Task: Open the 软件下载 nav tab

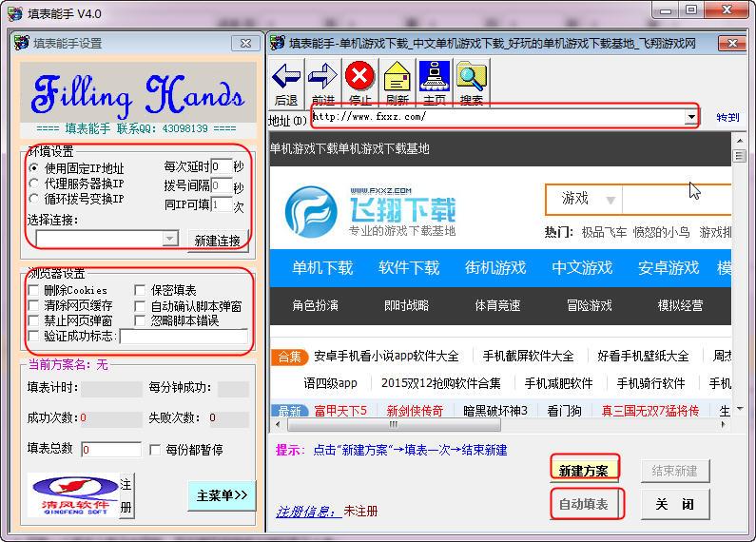Action: [409, 267]
